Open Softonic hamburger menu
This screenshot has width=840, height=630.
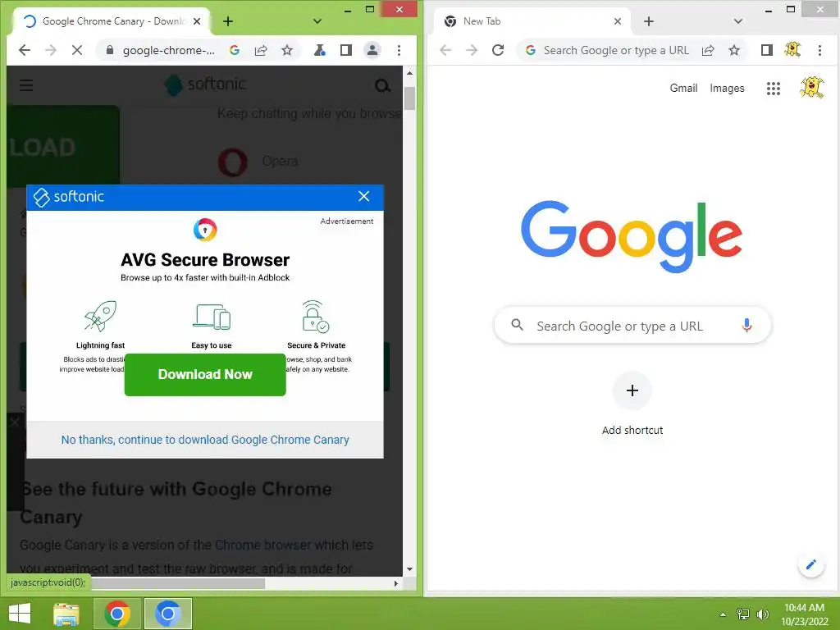click(26, 85)
